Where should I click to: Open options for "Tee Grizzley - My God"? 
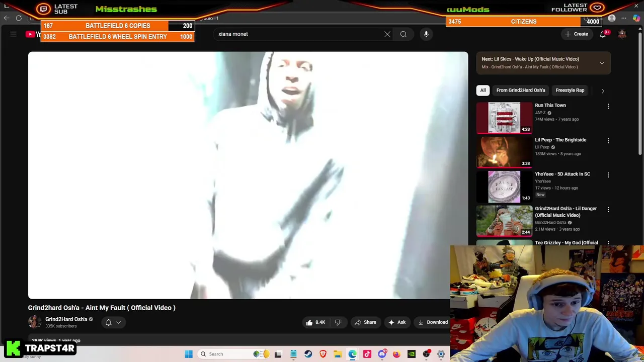click(608, 243)
